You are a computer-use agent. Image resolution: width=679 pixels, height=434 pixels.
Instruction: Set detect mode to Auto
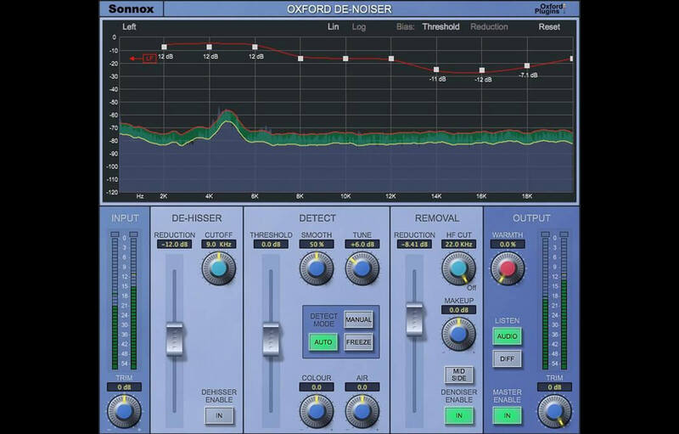tap(323, 342)
